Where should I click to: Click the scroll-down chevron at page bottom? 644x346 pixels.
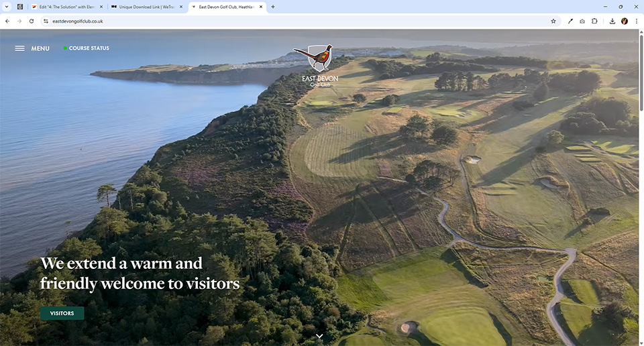coord(320,335)
